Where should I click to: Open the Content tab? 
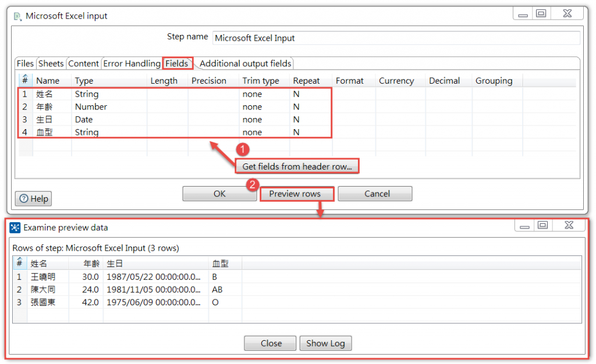83,63
